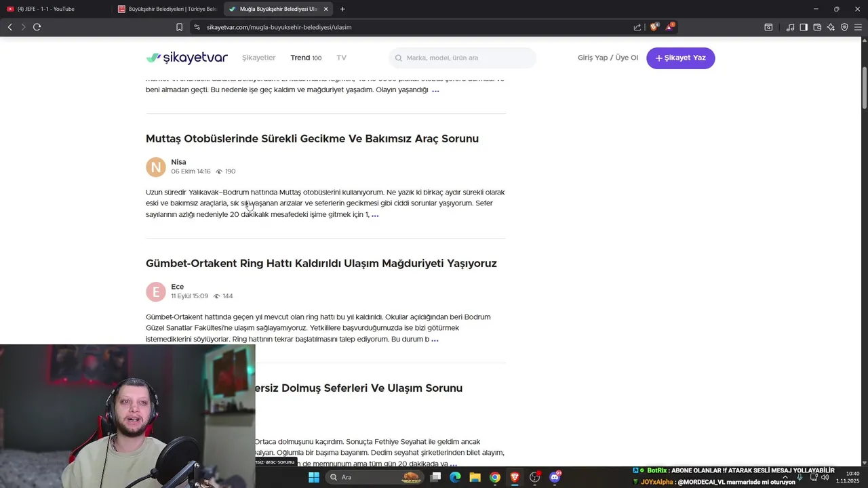Image resolution: width=868 pixels, height=488 pixels.
Task: Click the streamer webcam overlay
Action: tap(127, 416)
